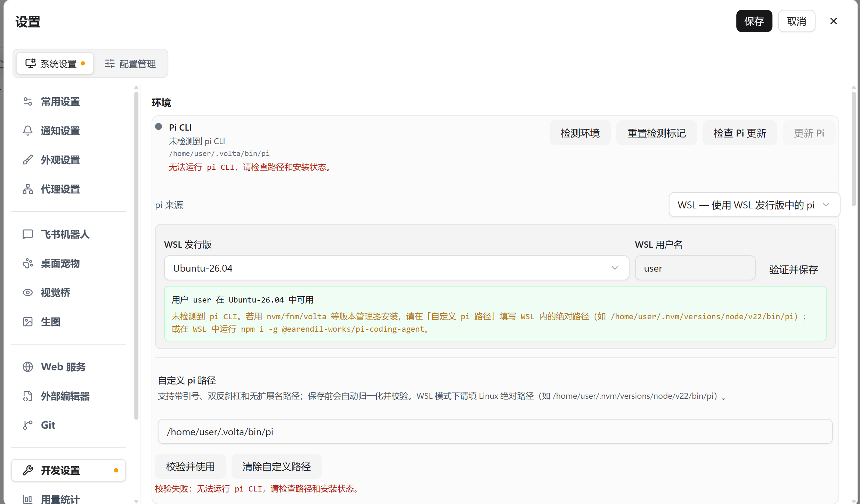Click the branch icon for Git
The height and width of the screenshot is (504, 860).
[x=28, y=425]
